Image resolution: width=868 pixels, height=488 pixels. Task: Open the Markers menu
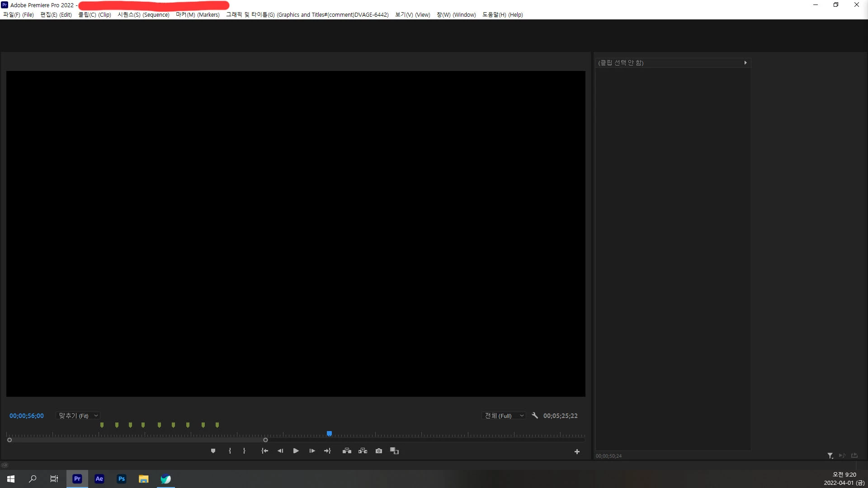click(x=198, y=14)
